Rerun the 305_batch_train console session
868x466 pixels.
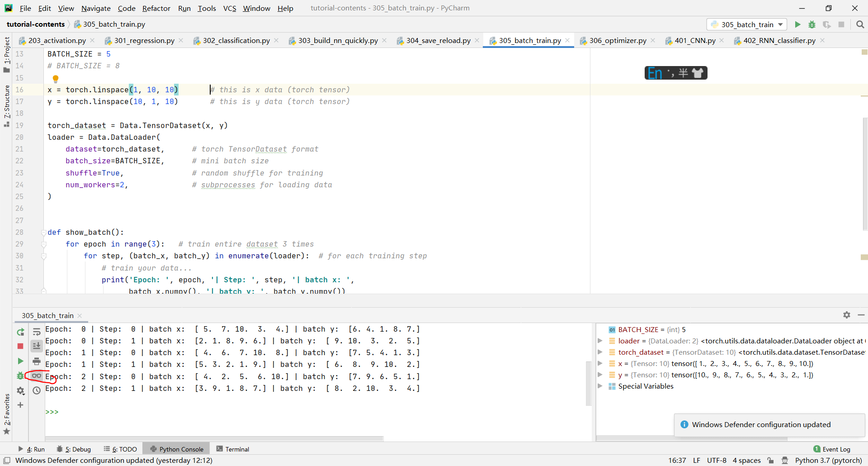(x=20, y=332)
